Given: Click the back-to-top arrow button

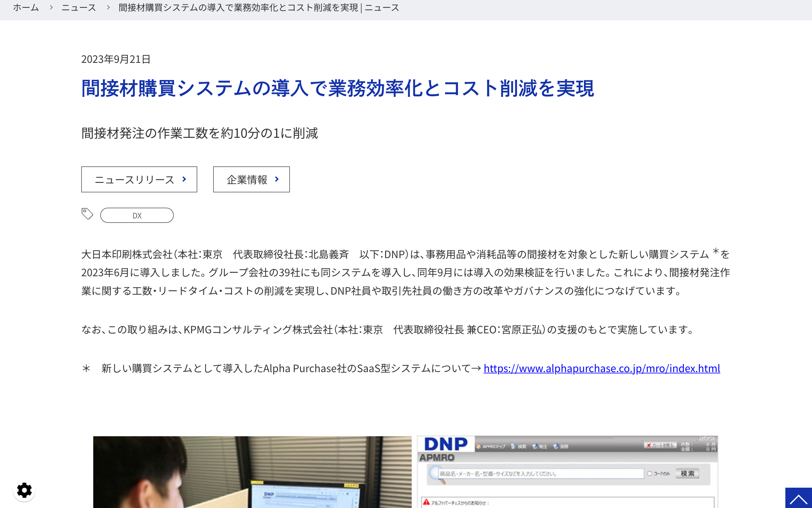Looking at the screenshot, I should coord(799,498).
